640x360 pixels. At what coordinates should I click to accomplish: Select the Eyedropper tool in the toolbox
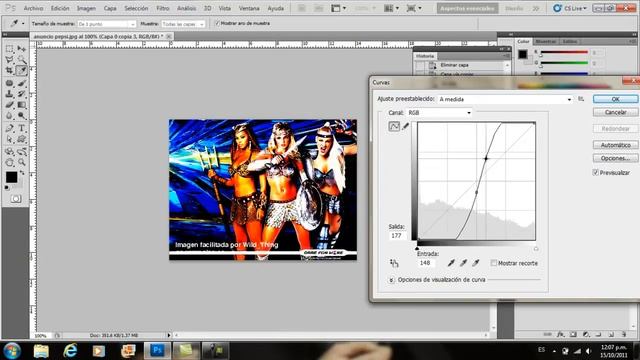[22, 71]
